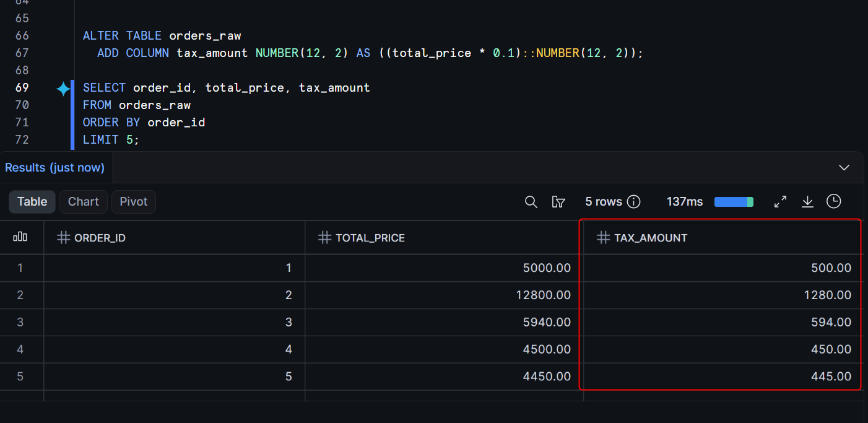Place cursor on FROM orders_raw line

click(137, 105)
